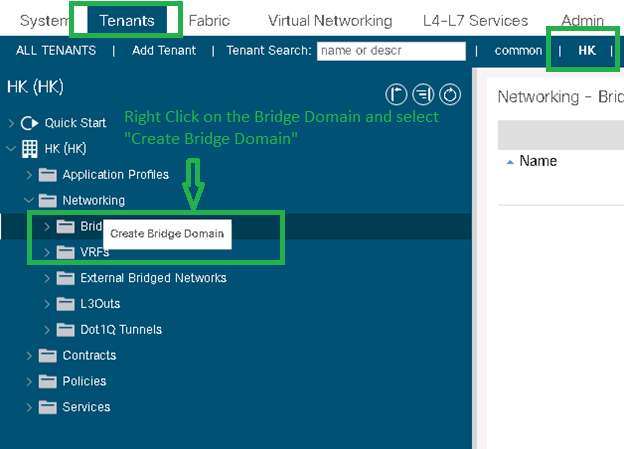Select Networking in the tree
Viewport: 624px width, 449px height.
click(94, 200)
